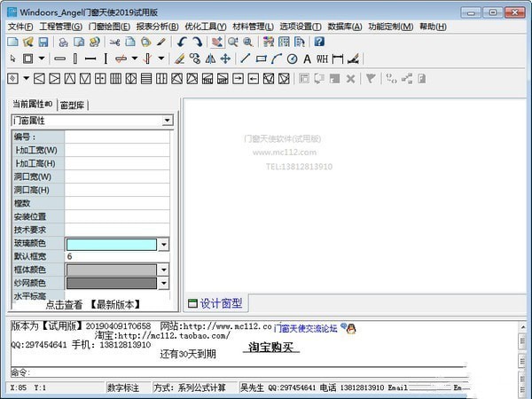Image resolution: width=532 pixels, height=399 pixels.
Task: Click the WH dimension tool icon
Action: pyautogui.click(x=322, y=59)
